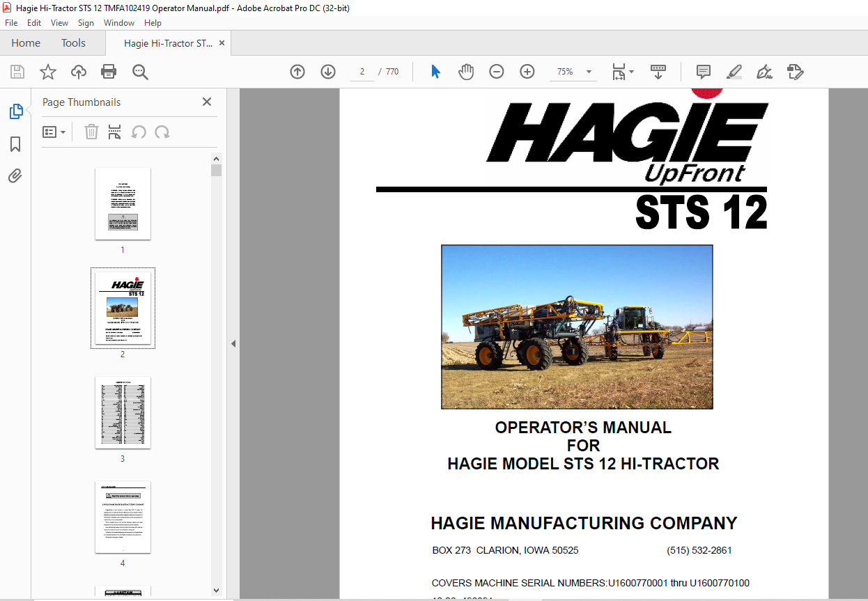This screenshot has width=868, height=601.
Task: Select page 3 thumbnail
Action: 123,412
